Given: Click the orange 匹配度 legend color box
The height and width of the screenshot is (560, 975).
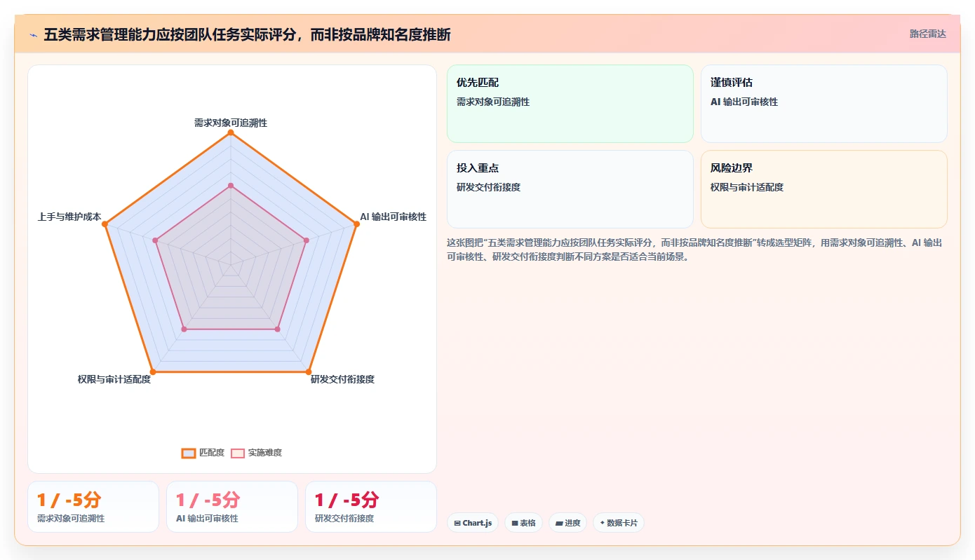Looking at the screenshot, I should tap(189, 453).
